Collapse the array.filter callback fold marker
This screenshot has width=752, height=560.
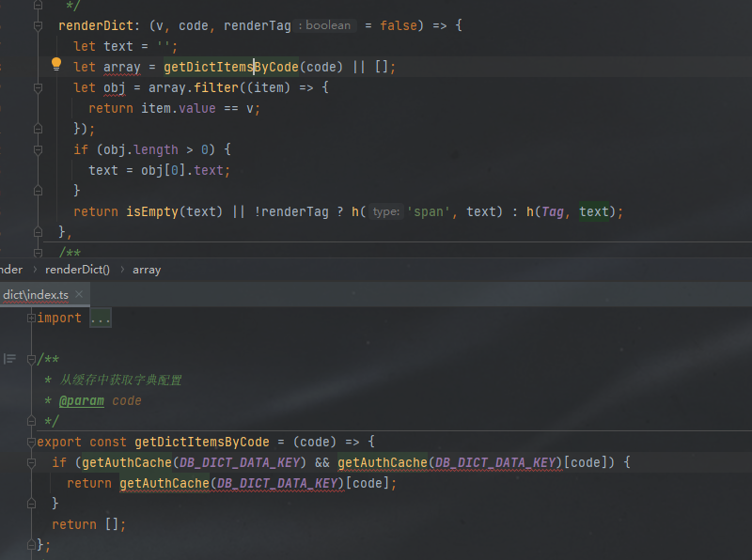pos(38,87)
